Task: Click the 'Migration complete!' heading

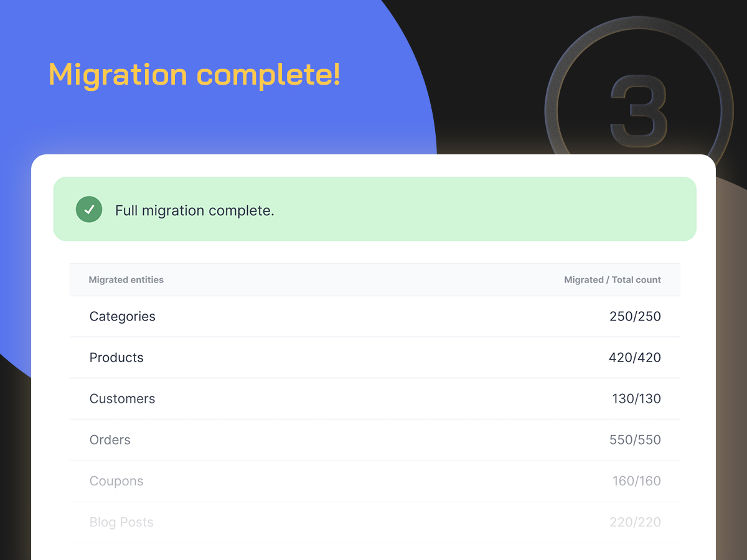Action: click(194, 75)
